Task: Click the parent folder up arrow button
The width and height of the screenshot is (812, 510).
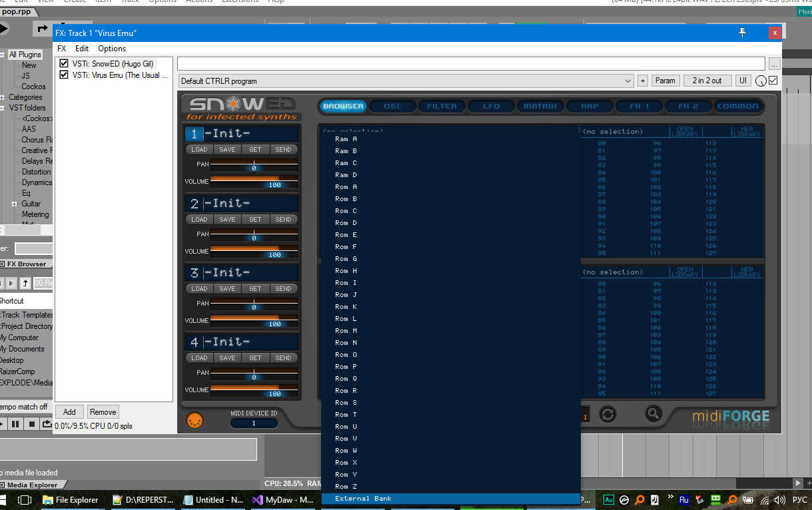Action: (25, 283)
